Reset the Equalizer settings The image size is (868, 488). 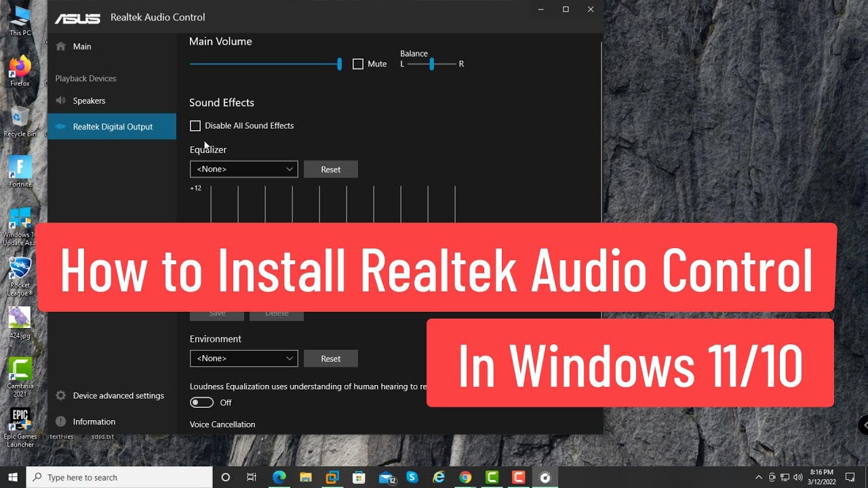click(x=330, y=169)
